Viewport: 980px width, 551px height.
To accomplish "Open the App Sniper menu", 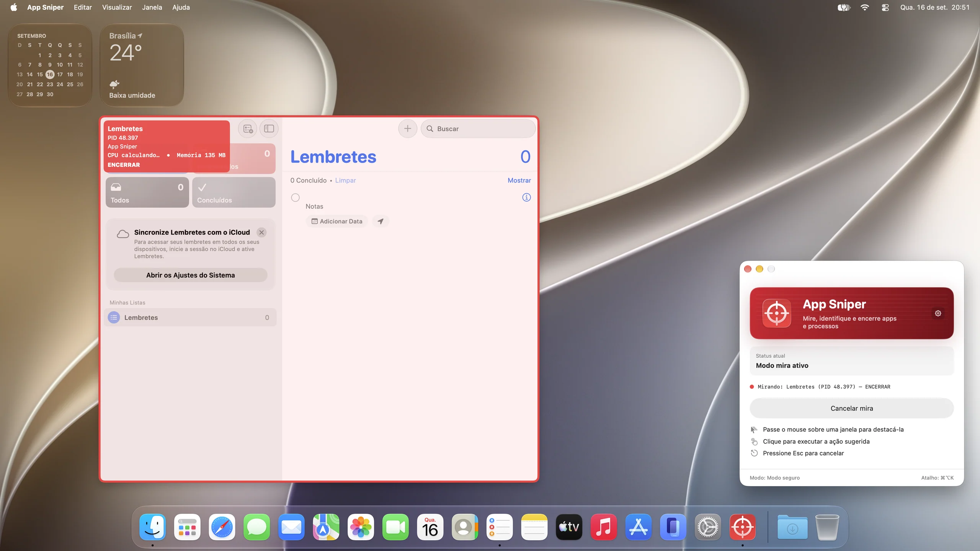I will pos(45,7).
